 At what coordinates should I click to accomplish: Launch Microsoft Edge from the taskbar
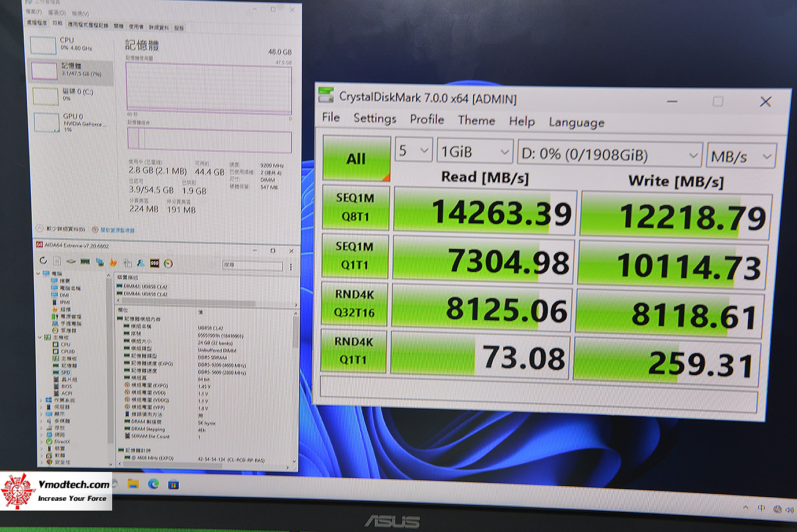[153, 483]
